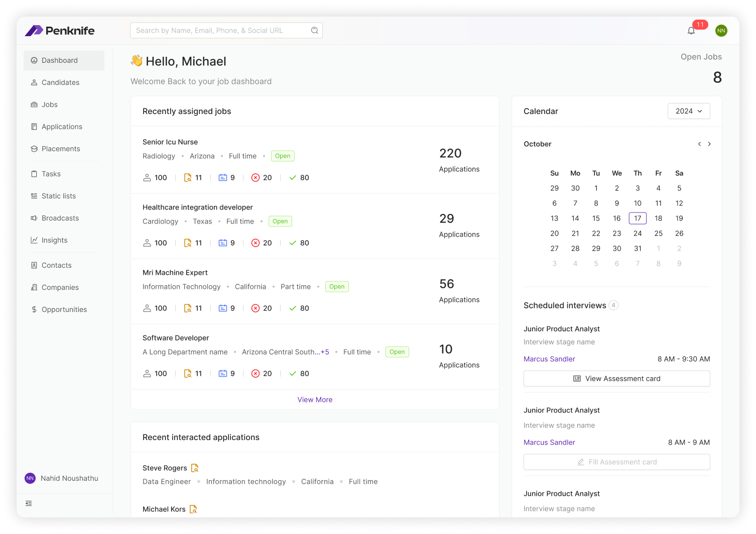
Task: Open Jobs from the sidebar
Action: click(64, 104)
